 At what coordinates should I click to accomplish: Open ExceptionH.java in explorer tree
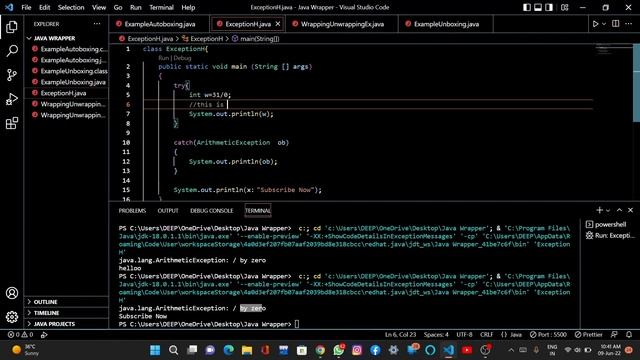63,93
